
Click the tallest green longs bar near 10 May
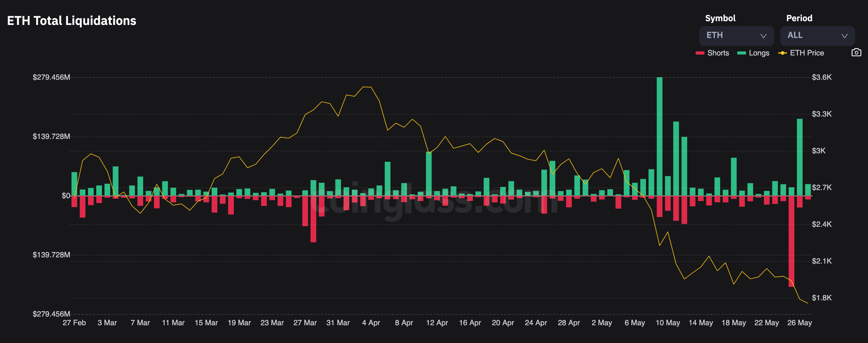659,135
